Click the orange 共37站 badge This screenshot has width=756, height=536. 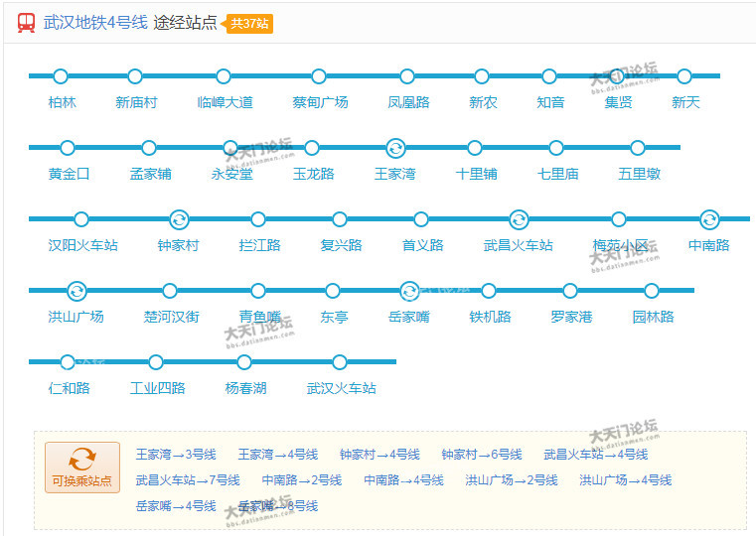(x=248, y=23)
